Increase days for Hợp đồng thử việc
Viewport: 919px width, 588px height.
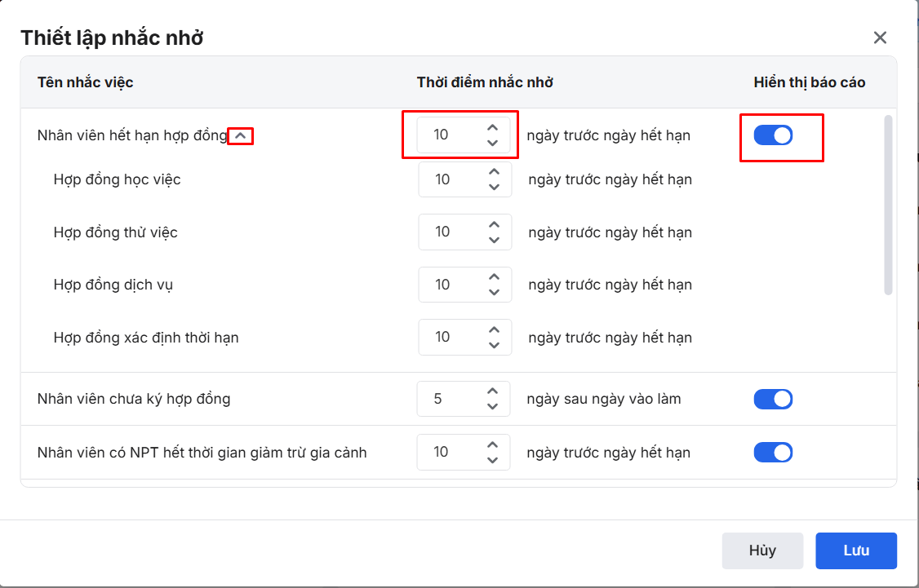point(494,225)
